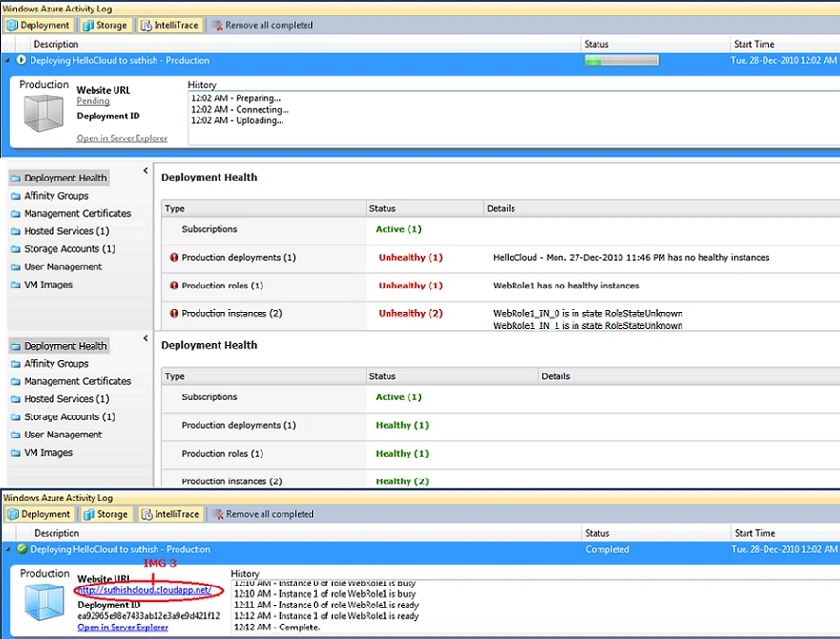Select Hosted Services (1) in upper pane
The height and width of the screenshot is (639, 840).
pyautogui.click(x=60, y=231)
